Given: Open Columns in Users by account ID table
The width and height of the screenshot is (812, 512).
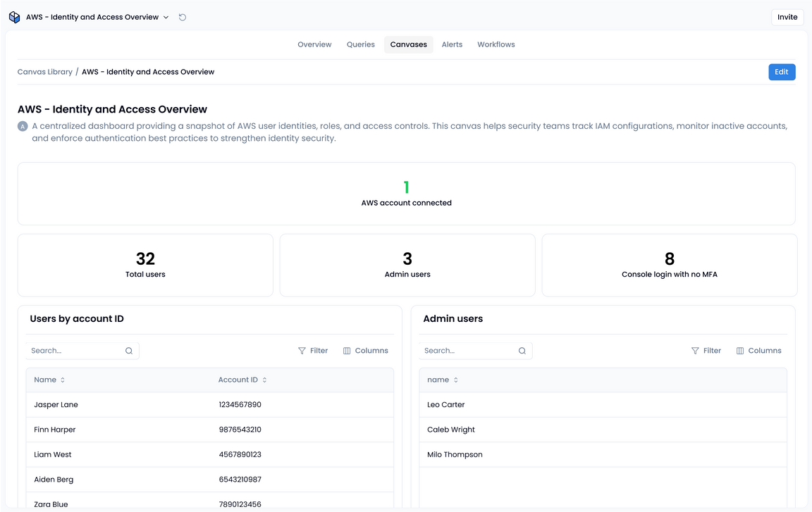Looking at the screenshot, I should [366, 351].
